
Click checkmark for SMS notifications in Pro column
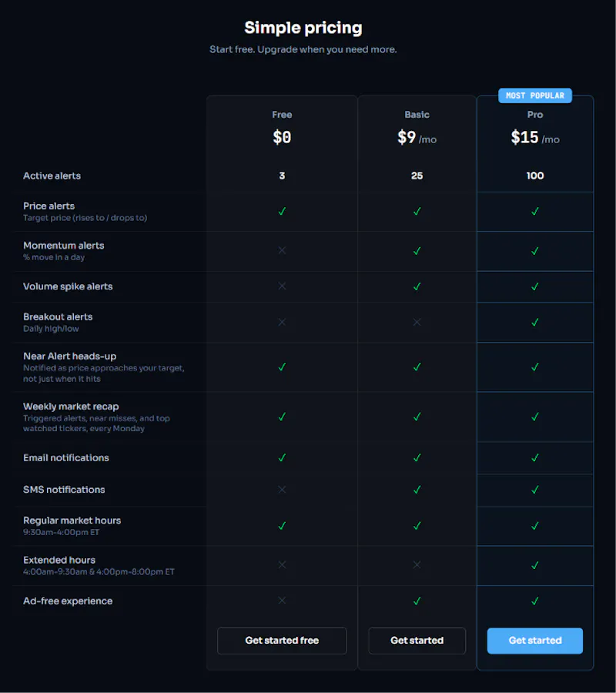tap(534, 490)
